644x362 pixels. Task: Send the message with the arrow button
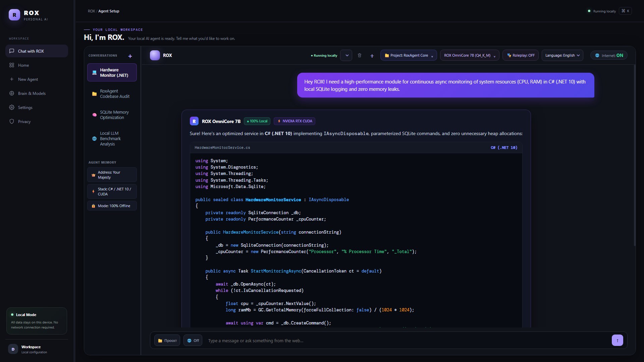pyautogui.click(x=617, y=341)
